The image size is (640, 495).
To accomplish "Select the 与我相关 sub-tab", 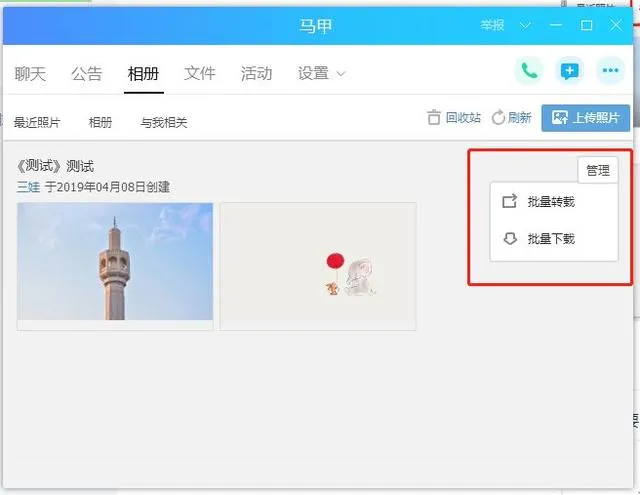I will point(164,122).
